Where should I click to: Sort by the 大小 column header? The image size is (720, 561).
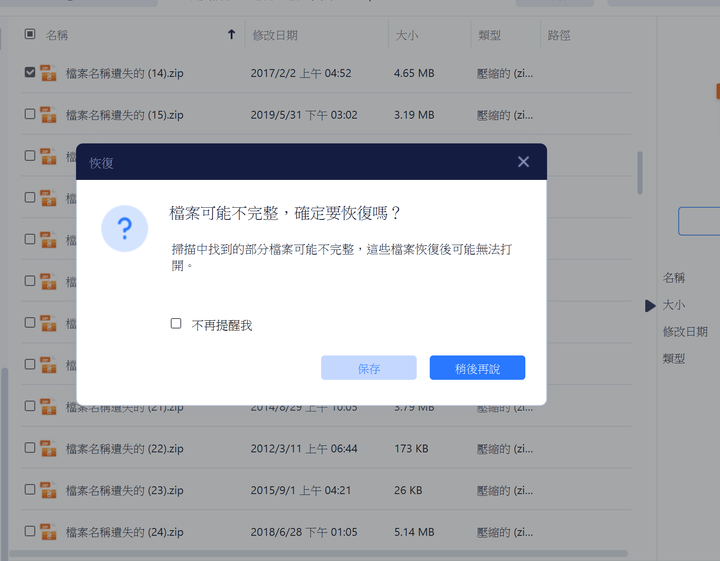[407, 35]
